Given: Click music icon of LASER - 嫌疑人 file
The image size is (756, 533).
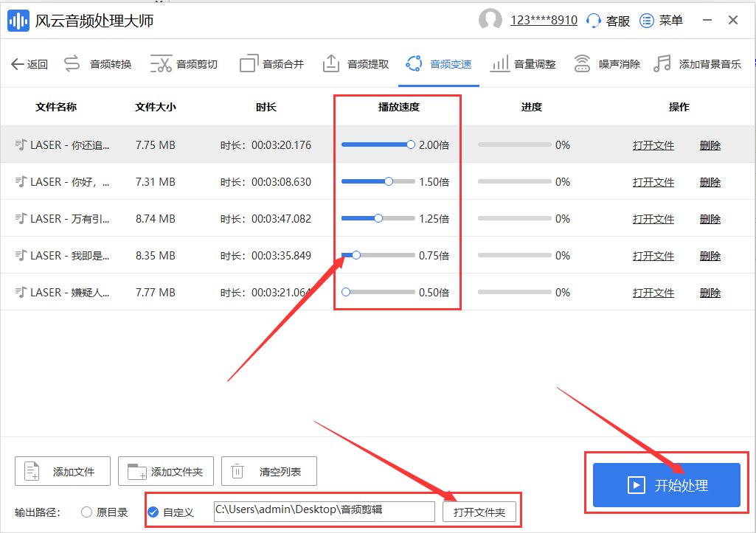Looking at the screenshot, I should (21, 292).
